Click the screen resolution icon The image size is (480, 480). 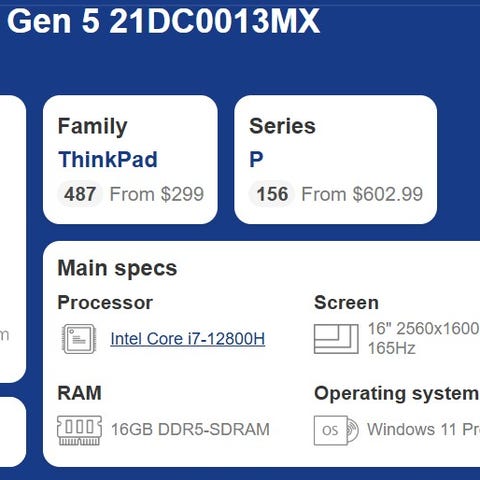pyautogui.click(x=336, y=339)
